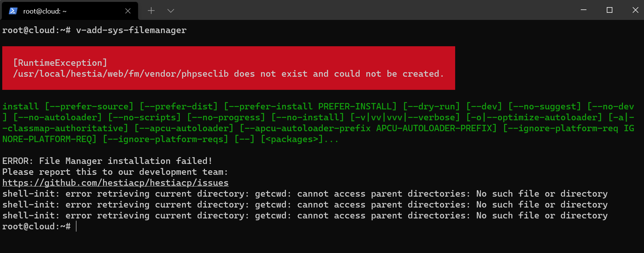Click the PowerShell icon in the tab
This screenshot has width=644, height=253.
point(13,11)
